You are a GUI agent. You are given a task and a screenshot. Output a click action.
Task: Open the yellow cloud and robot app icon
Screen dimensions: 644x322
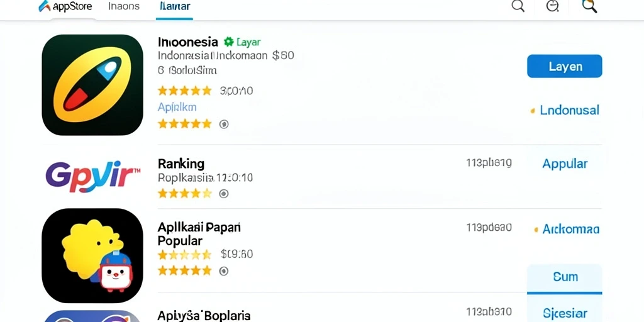[x=92, y=255]
